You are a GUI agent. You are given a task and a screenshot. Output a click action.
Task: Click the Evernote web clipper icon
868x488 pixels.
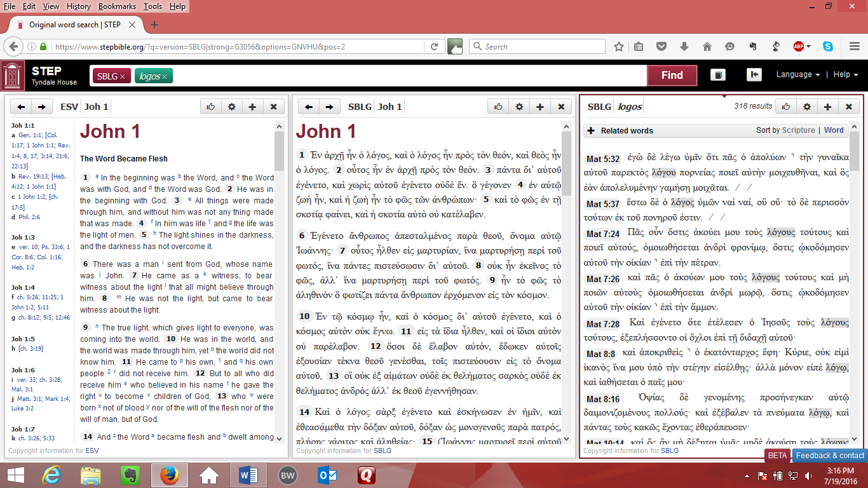click(753, 47)
